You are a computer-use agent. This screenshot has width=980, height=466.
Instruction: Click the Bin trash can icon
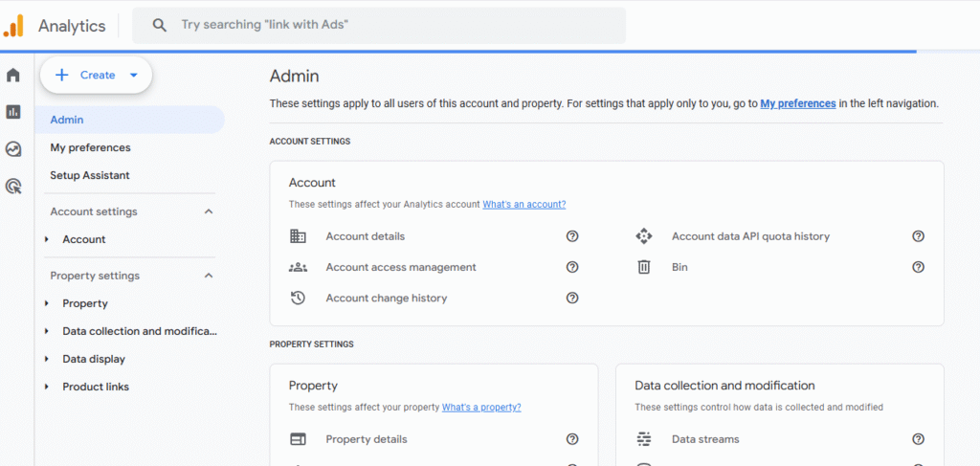644,267
